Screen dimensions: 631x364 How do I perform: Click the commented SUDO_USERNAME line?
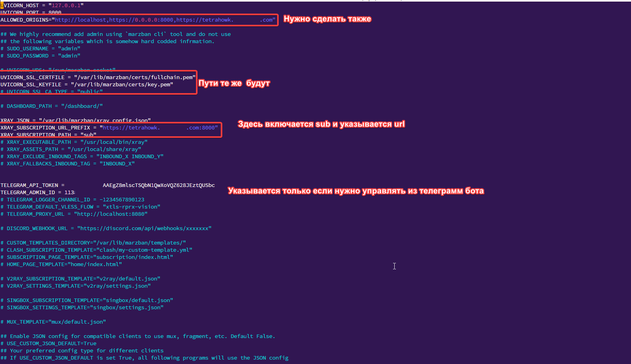tap(43, 49)
